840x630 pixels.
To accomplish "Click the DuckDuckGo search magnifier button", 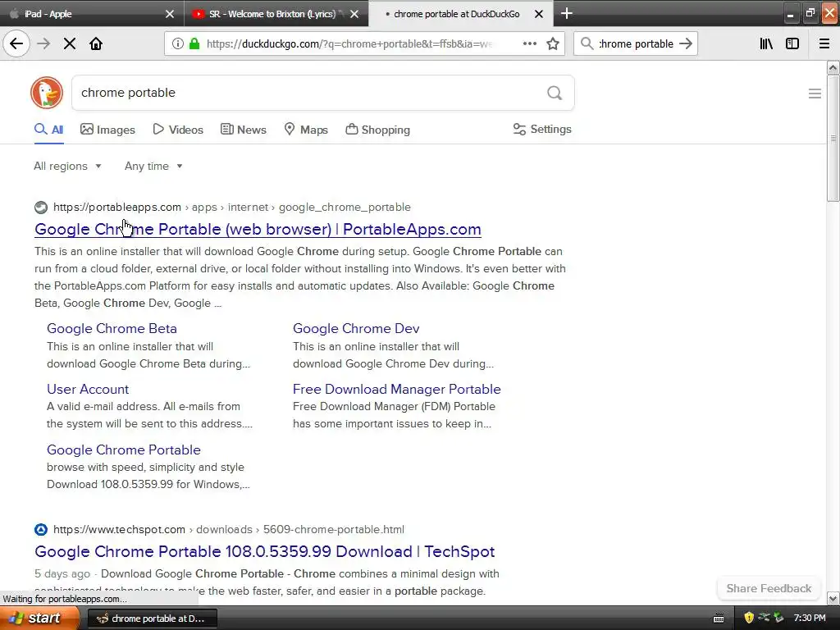I will 555,94.
